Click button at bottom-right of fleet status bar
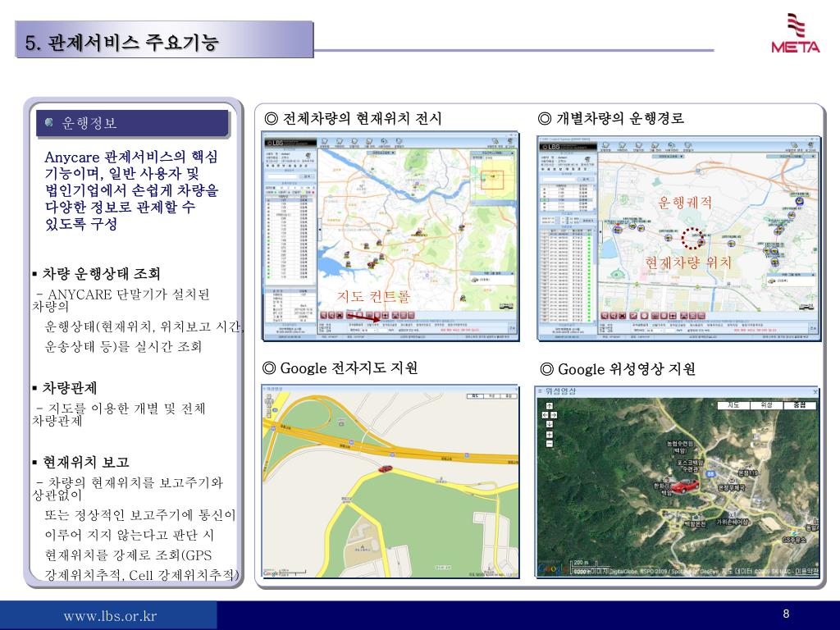The height and width of the screenshot is (630, 840). coord(512,328)
